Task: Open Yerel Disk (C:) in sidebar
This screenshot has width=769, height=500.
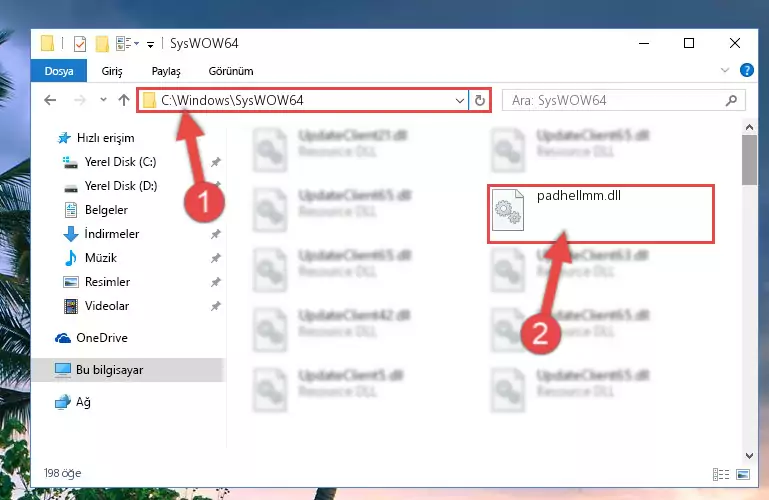Action: 109,162
